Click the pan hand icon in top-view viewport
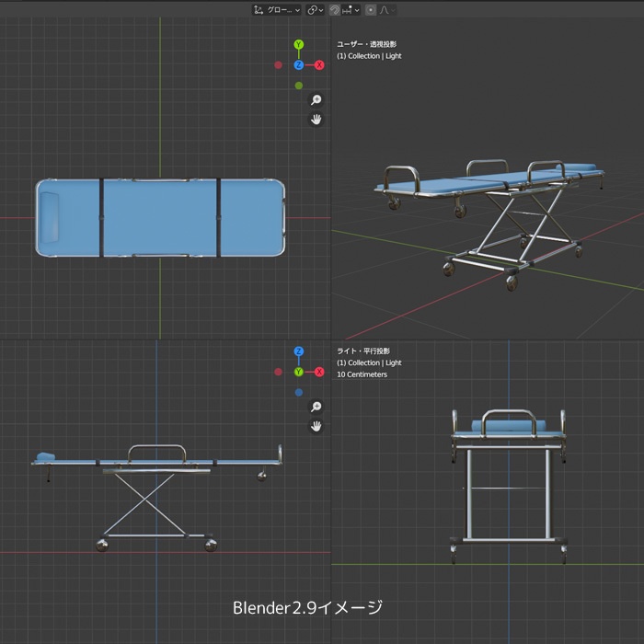644x644 pixels. click(x=316, y=119)
